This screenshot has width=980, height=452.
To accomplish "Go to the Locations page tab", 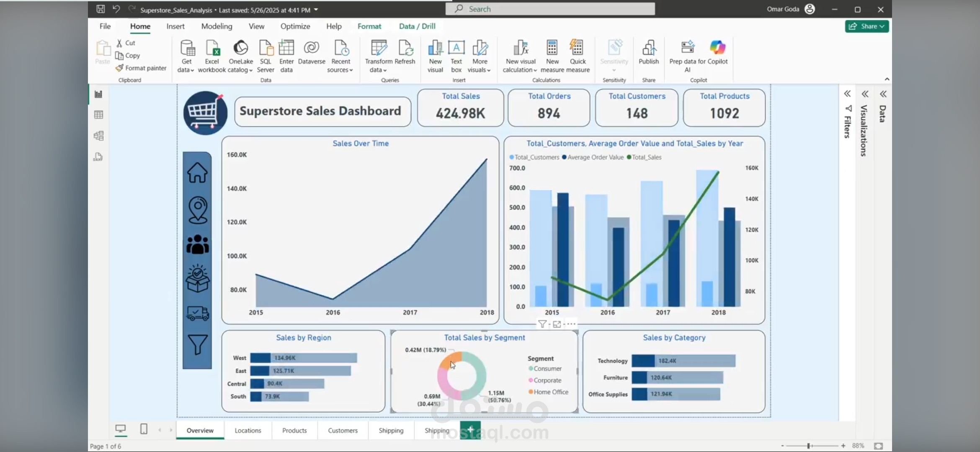I will tap(248, 430).
